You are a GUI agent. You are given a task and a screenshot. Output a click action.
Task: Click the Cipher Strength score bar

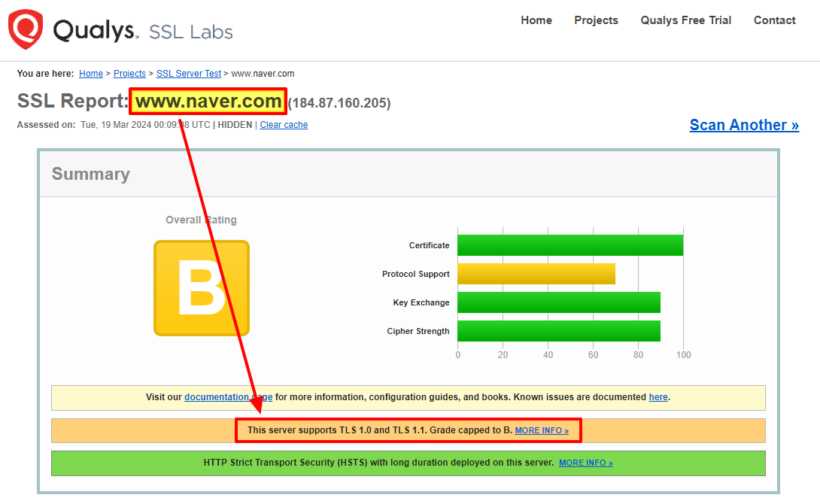558,331
